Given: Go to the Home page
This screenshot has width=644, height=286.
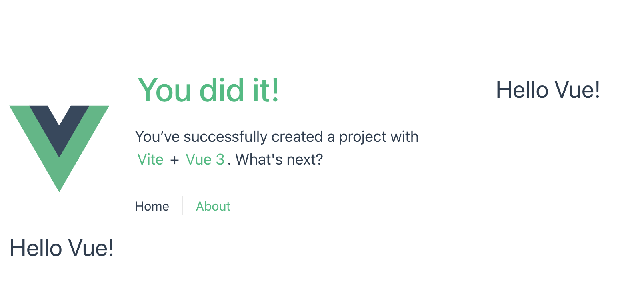Looking at the screenshot, I should click(x=152, y=206).
